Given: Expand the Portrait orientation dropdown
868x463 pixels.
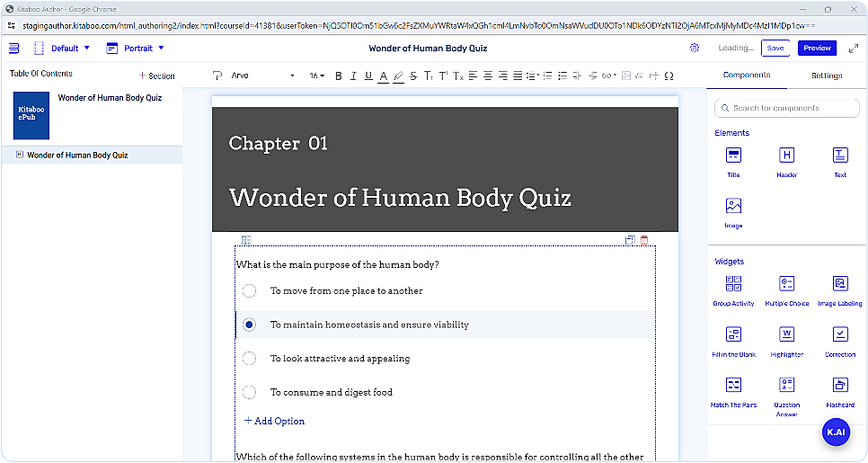Looking at the screenshot, I should tap(136, 48).
